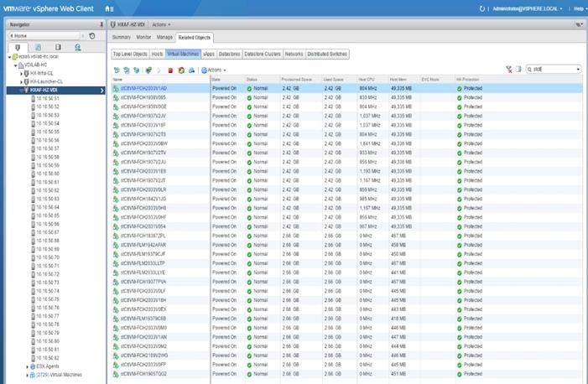Open the Help menu
Viewport: 588px width, 384px height.
click(580, 8)
